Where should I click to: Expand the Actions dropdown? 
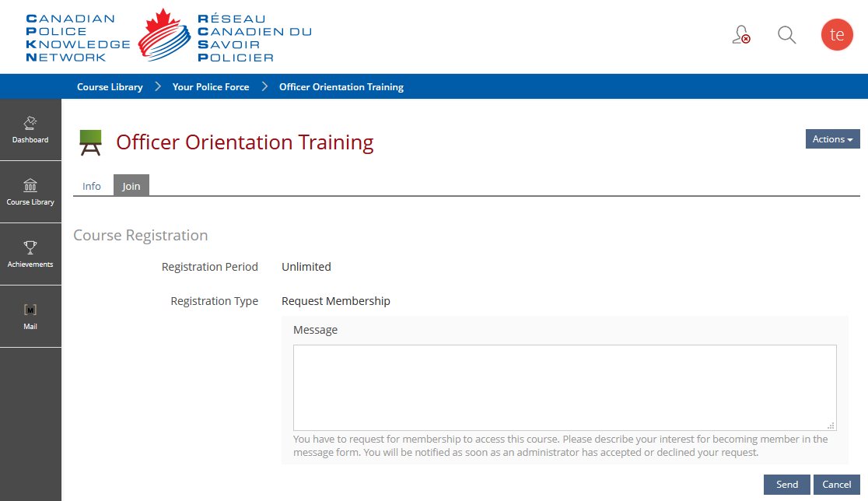[x=832, y=139]
